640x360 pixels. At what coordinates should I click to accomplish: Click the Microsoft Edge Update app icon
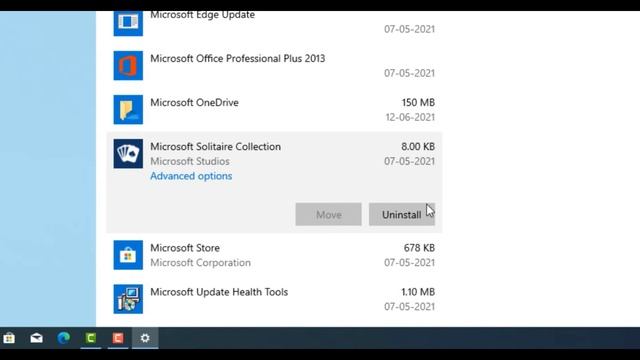tap(128, 24)
